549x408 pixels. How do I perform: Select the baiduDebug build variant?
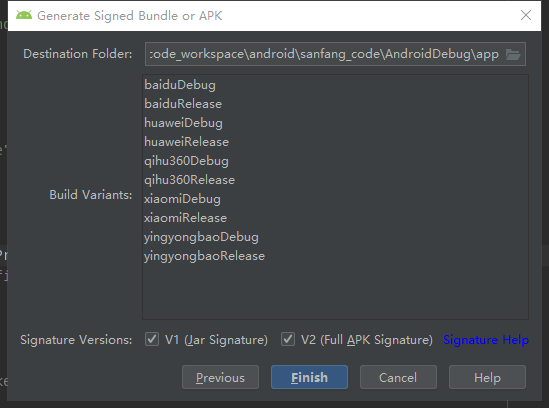click(335, 85)
